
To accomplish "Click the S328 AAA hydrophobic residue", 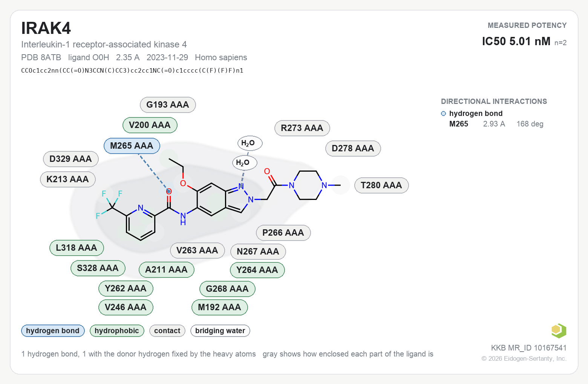I will (x=98, y=268).
